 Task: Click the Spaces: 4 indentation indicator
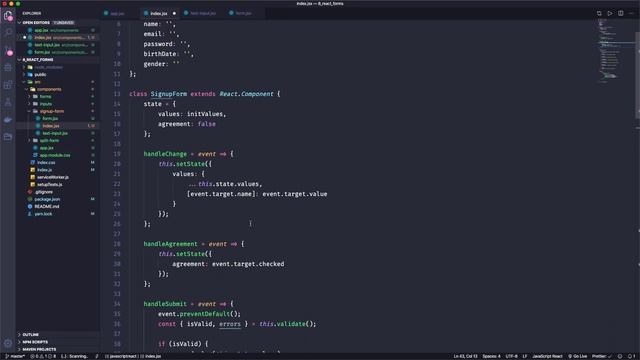tap(491, 356)
